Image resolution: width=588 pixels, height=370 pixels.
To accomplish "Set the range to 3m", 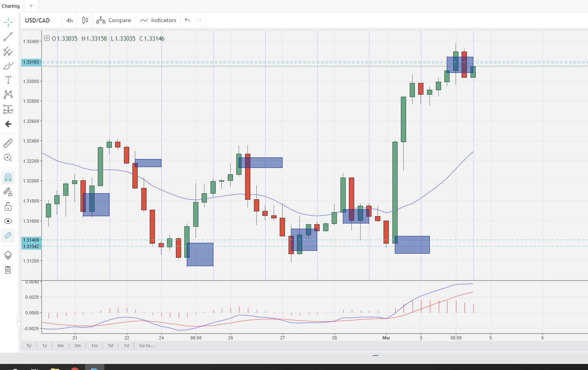I will [77, 345].
